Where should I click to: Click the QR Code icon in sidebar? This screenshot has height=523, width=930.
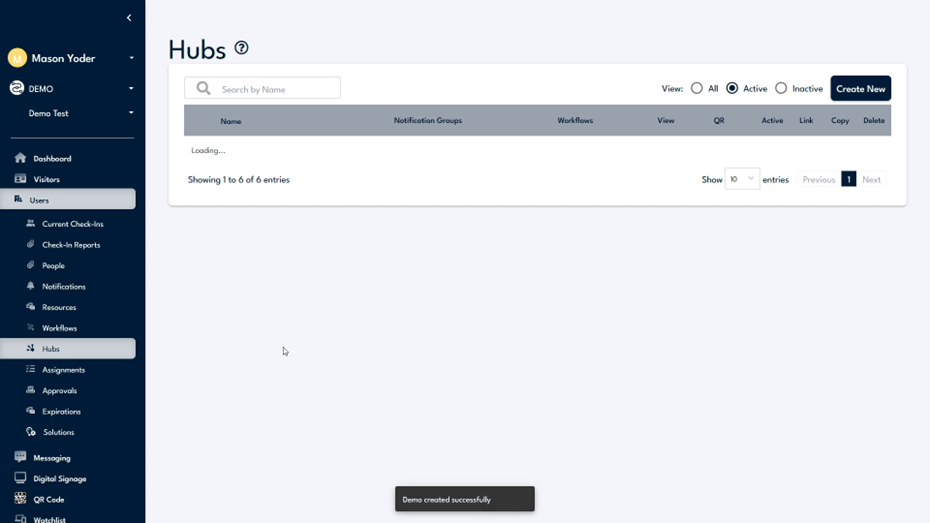click(20, 499)
